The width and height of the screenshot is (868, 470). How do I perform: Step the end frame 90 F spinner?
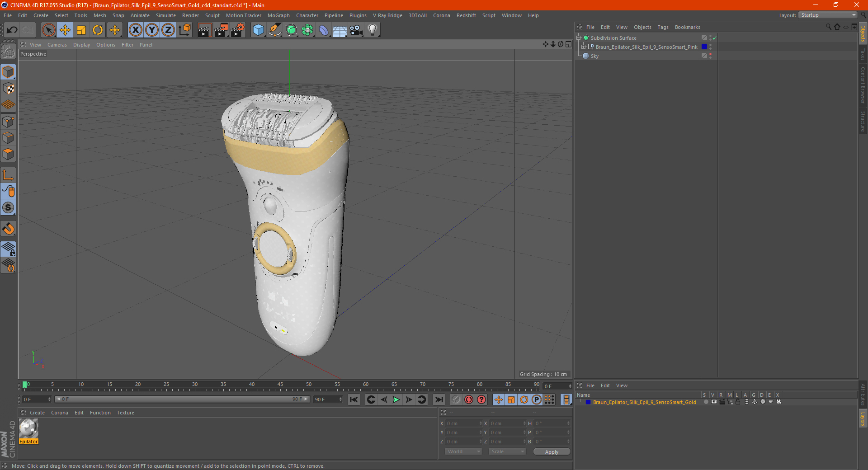[340, 399]
